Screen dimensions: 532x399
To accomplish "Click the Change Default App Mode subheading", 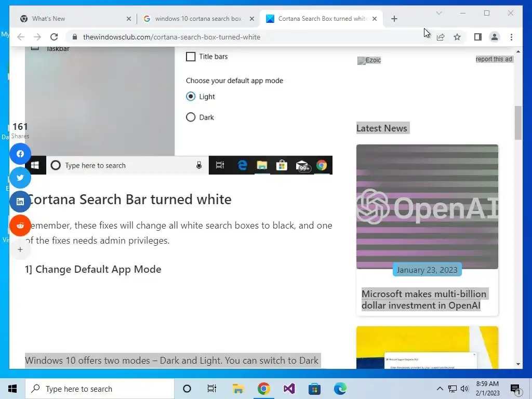I will tap(93, 270).
